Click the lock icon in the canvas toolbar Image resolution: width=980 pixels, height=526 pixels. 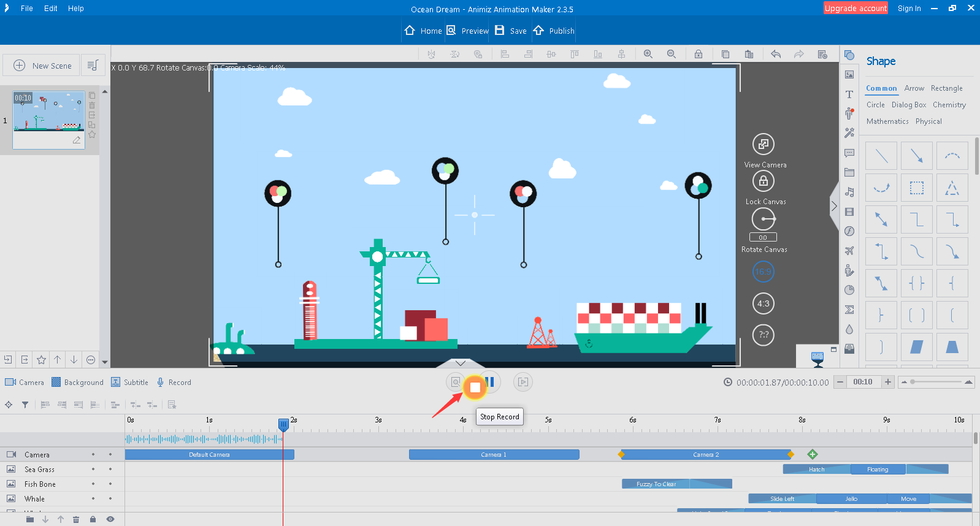point(699,54)
